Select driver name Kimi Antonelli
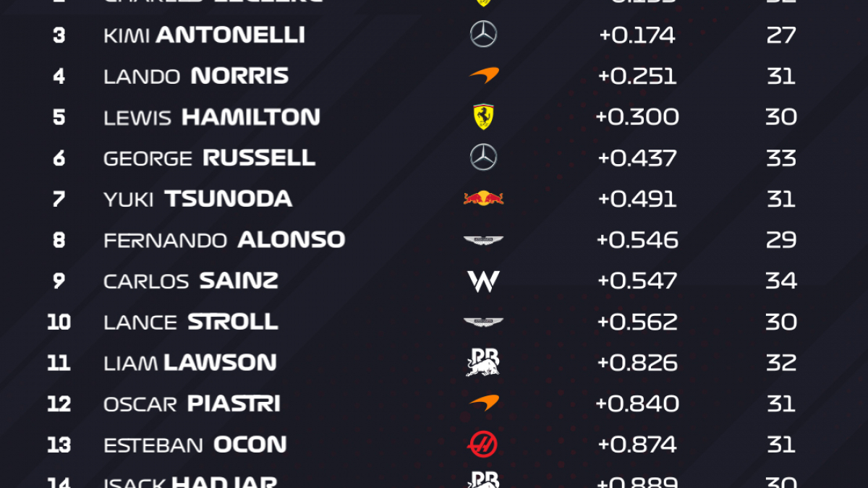 204,35
